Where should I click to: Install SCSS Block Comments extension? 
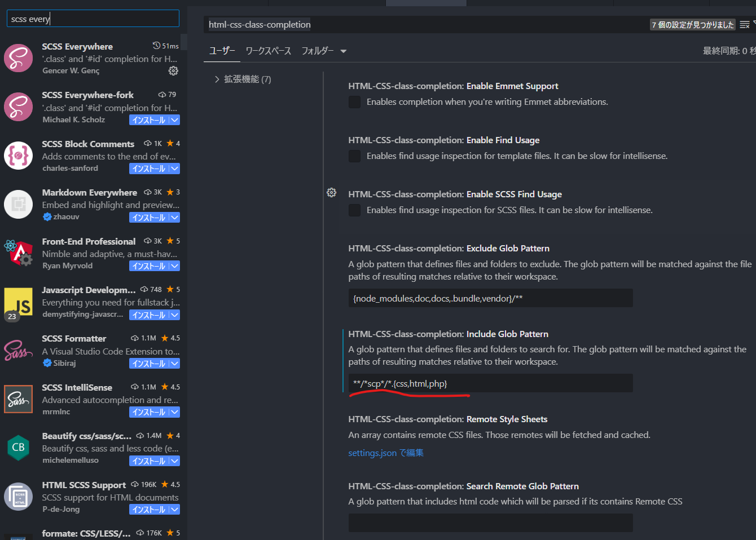(x=149, y=169)
